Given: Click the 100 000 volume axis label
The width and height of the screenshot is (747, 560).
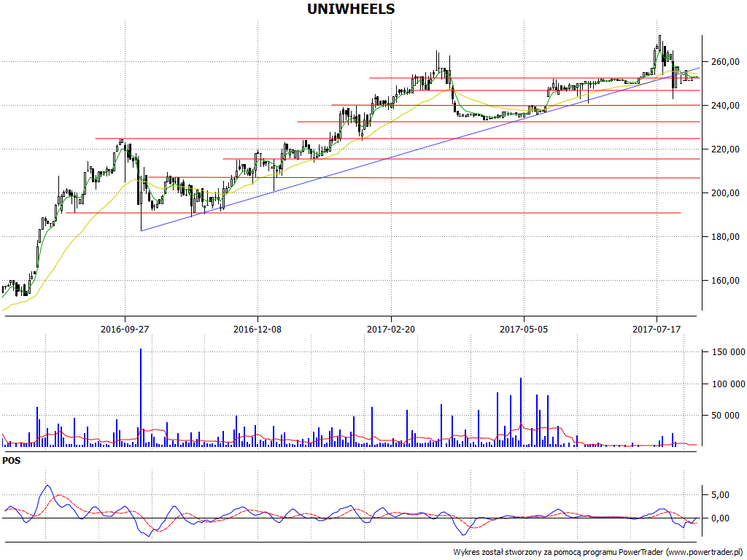Looking at the screenshot, I should [x=728, y=384].
